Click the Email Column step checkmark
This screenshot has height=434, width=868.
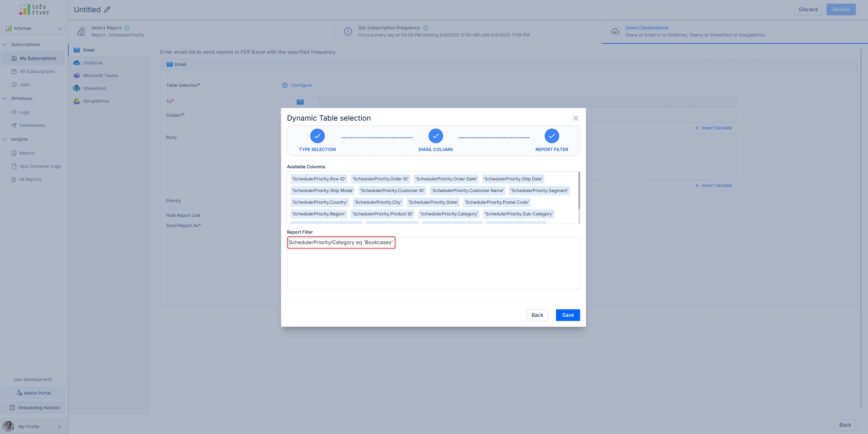[436, 136]
